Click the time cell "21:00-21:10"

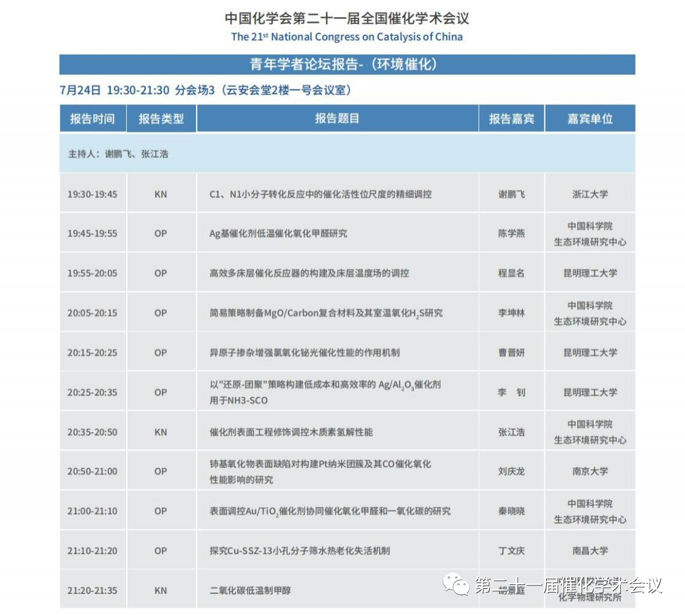click(92, 511)
